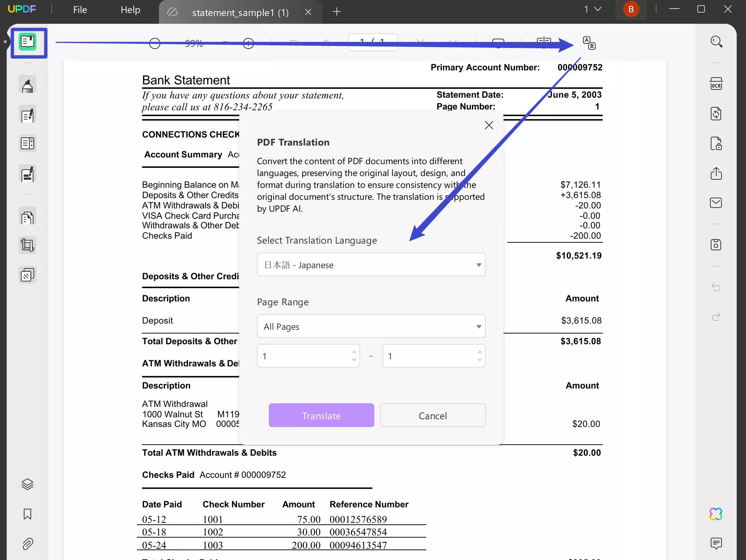Open the Comment highlighter tool

click(27, 85)
